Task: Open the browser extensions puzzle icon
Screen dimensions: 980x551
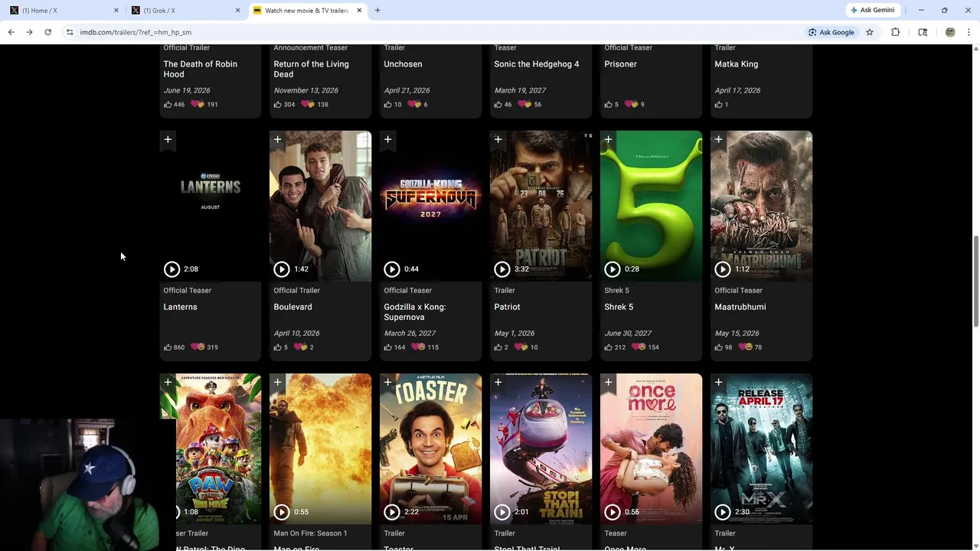Action: [895, 32]
